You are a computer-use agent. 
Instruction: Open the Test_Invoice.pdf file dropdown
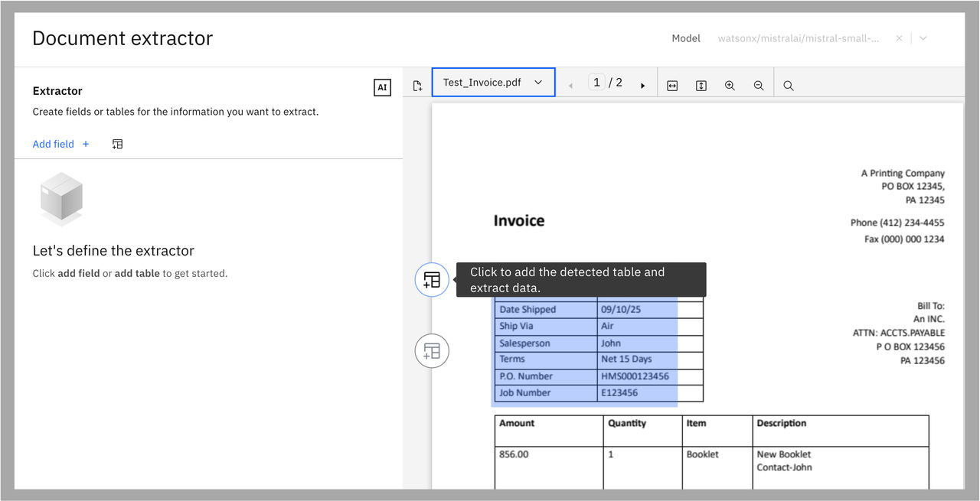[494, 83]
